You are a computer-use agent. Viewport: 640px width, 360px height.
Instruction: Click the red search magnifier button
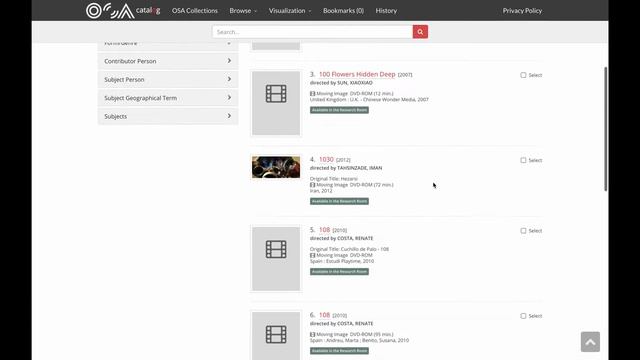click(420, 32)
